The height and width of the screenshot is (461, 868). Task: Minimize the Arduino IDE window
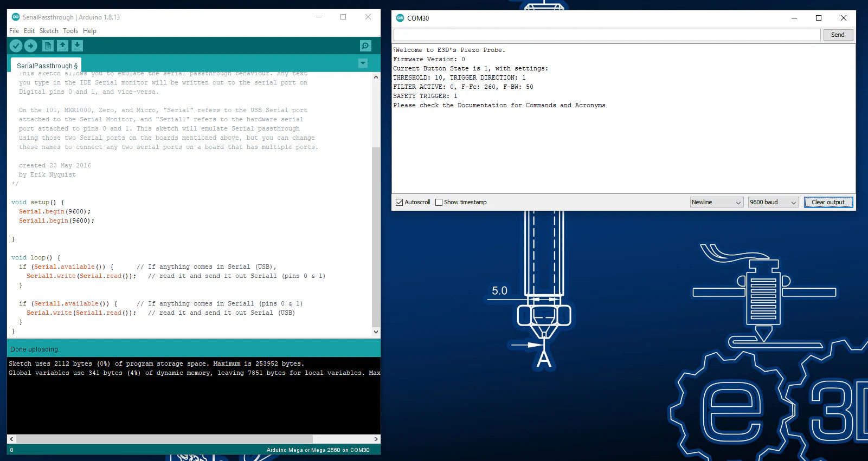point(319,17)
